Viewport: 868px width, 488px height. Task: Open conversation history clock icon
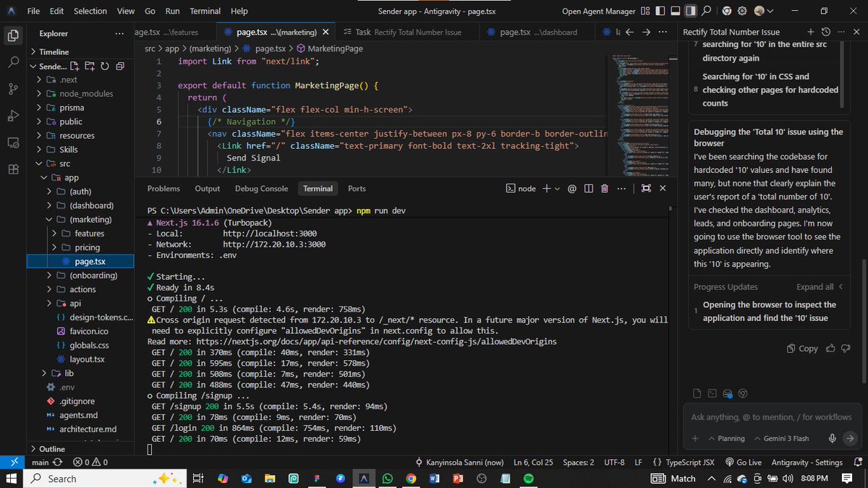[826, 32]
